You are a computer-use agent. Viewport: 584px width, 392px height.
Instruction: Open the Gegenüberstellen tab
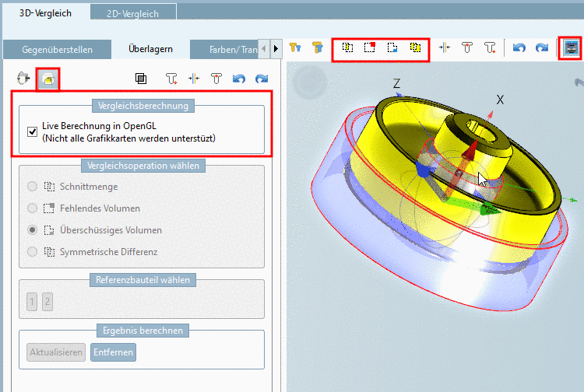(x=57, y=50)
